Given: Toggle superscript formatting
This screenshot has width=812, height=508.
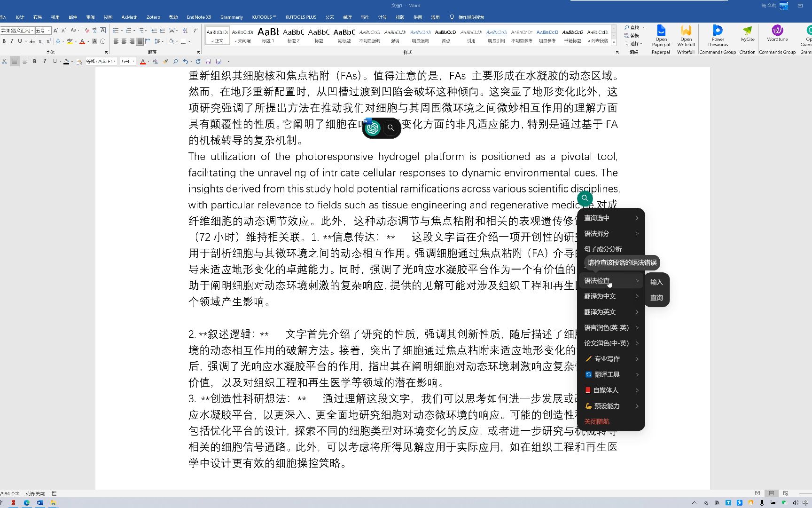Looking at the screenshot, I should [48, 41].
